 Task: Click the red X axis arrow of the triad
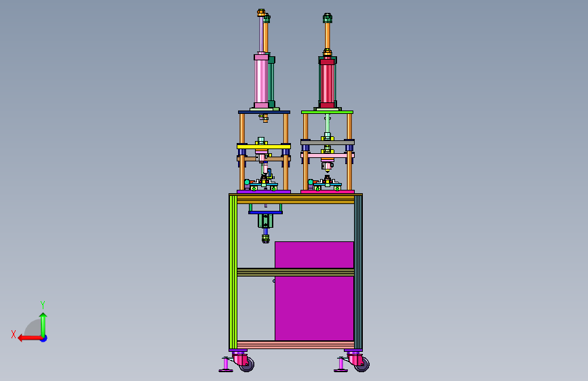click(29, 338)
